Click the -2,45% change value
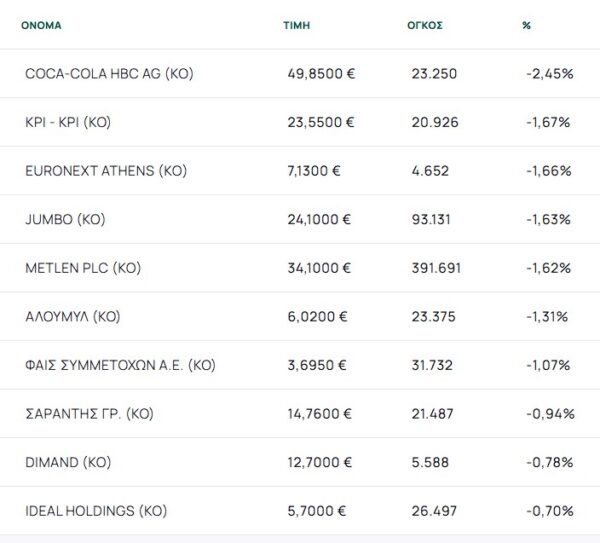600x543 pixels. click(548, 74)
